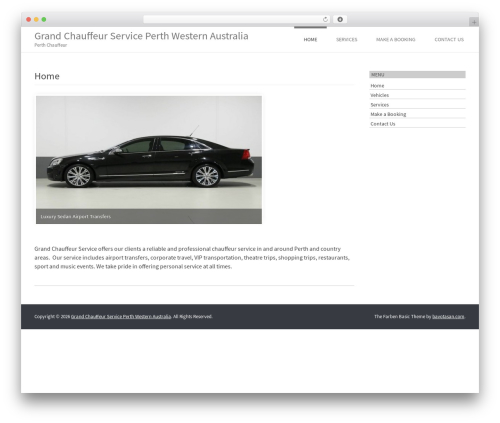Open footer link Grand Chauffeur Service Perth Western Australia
Viewport: 500px width, 423px height.
(121, 316)
